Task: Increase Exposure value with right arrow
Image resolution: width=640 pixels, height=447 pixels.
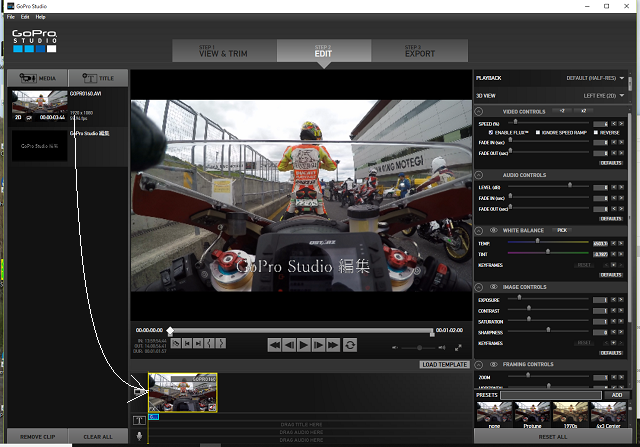Action: tap(621, 300)
